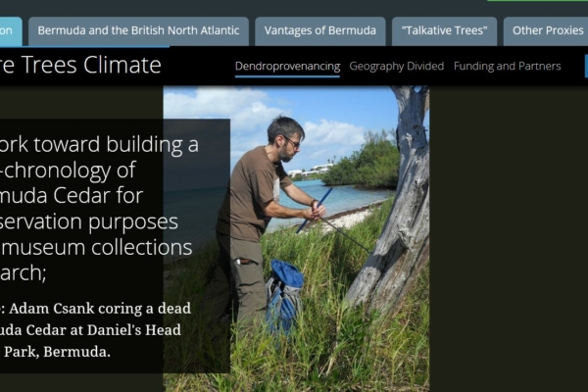Go to the Geography Divided section

pos(396,67)
